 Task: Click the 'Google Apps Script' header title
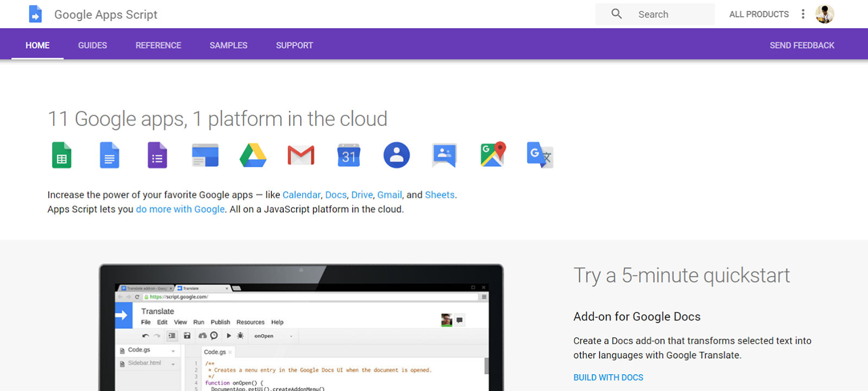point(106,15)
